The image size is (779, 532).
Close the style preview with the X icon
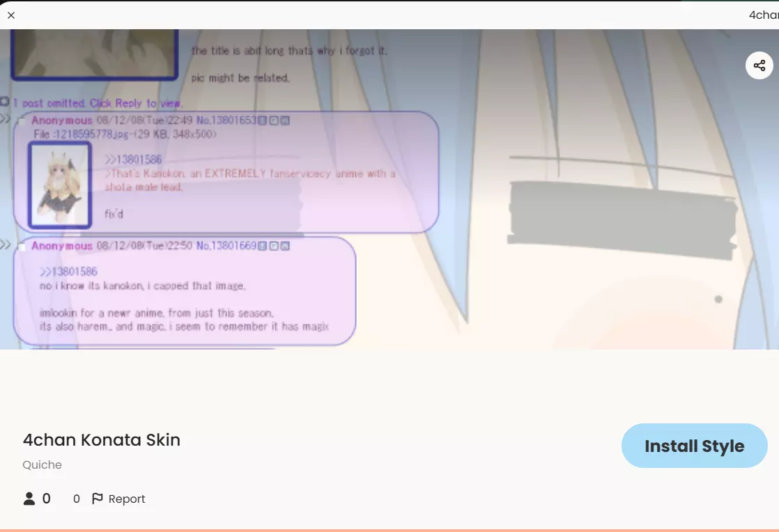click(11, 15)
